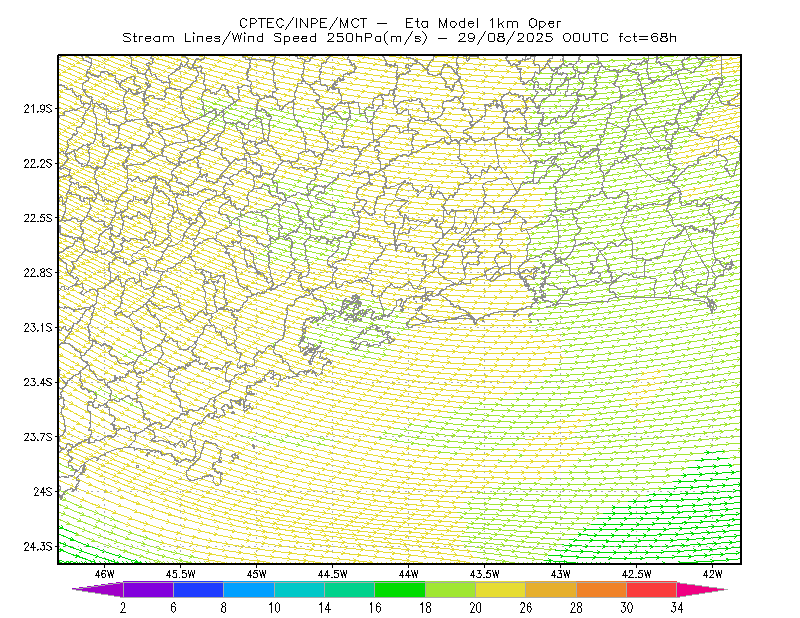Image resolution: width=800 pixels, height=618 pixels.
Task: Click the Eta Model 1km Oper title text
Action: click(x=483, y=23)
